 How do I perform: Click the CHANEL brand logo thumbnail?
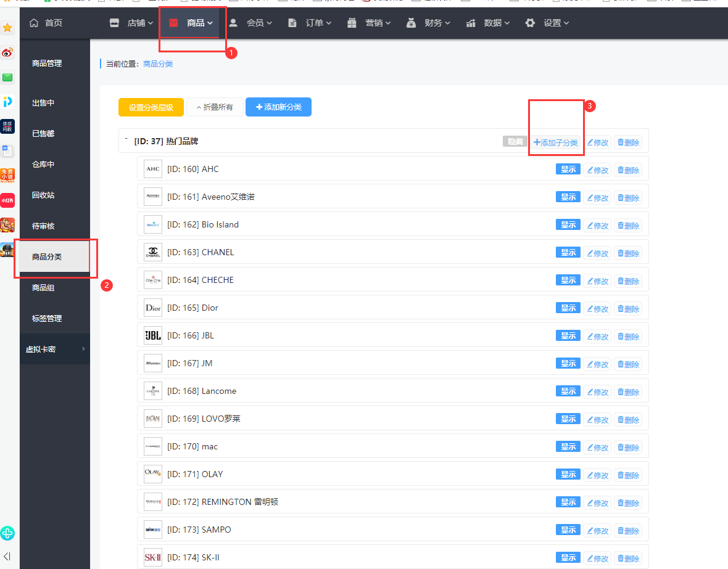point(153,252)
